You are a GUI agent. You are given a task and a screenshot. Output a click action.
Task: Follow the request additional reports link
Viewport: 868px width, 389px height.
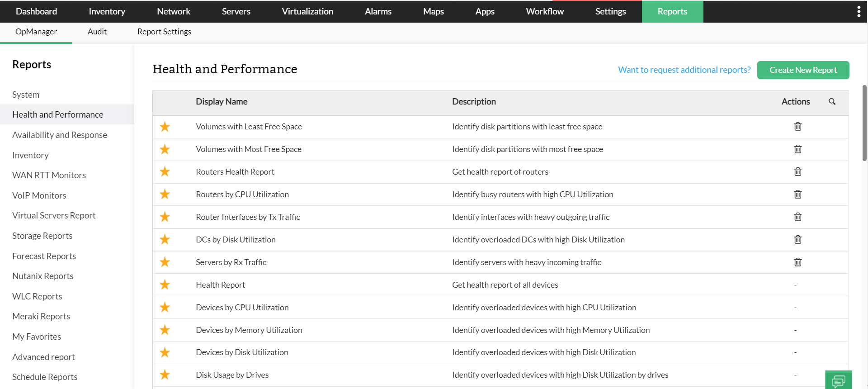(x=684, y=70)
